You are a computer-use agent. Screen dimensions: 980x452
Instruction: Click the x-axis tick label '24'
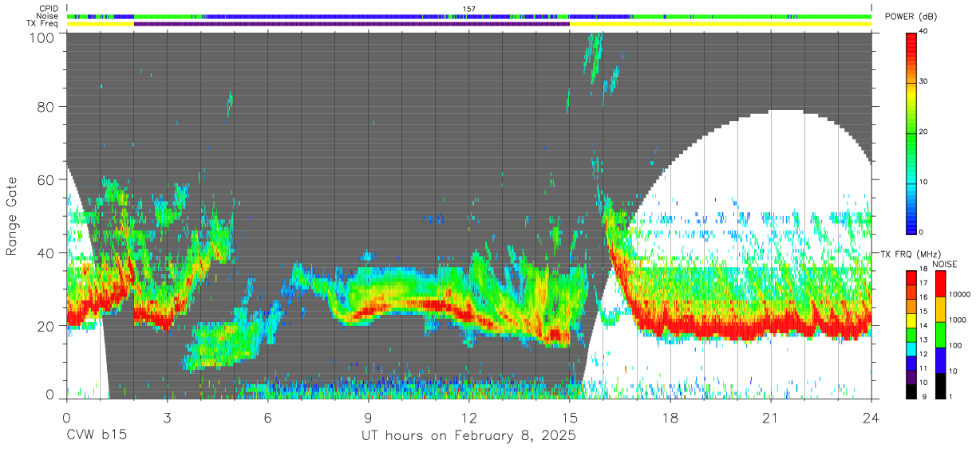tap(871, 418)
